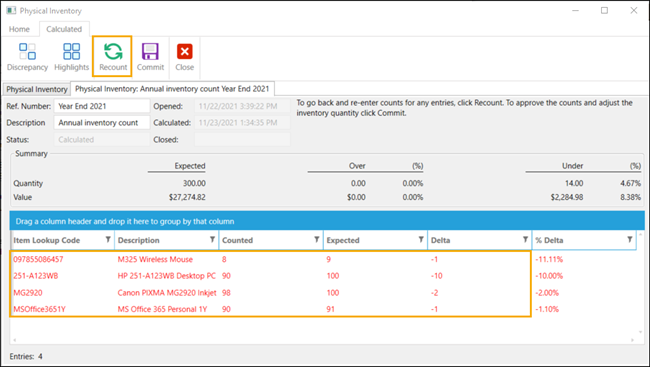Click % delta value -2.00%
650x367 pixels.
click(547, 292)
